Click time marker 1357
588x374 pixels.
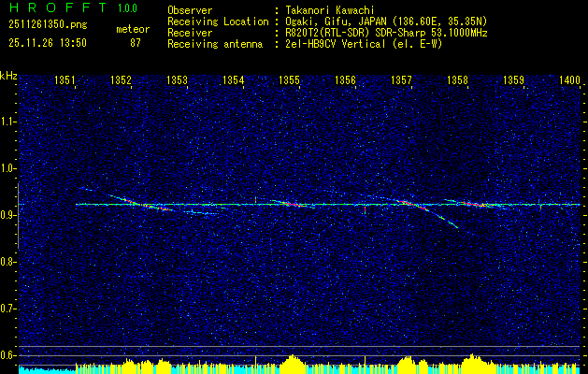(x=401, y=79)
